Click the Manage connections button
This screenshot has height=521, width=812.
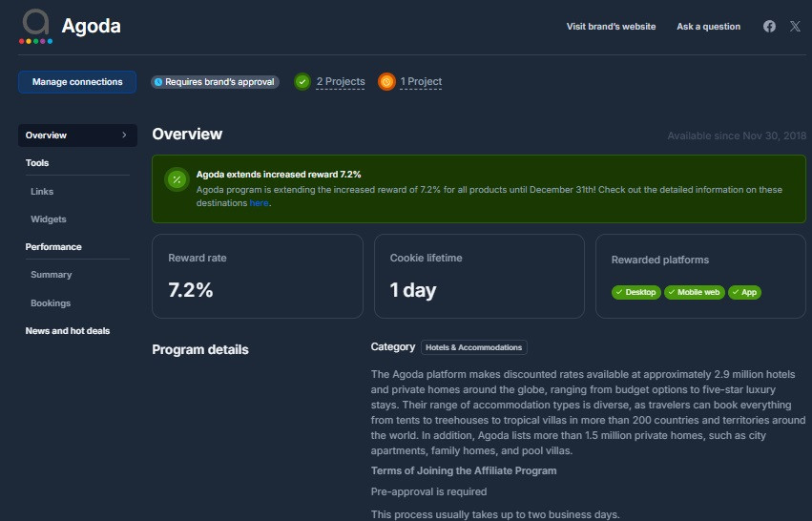[77, 82]
